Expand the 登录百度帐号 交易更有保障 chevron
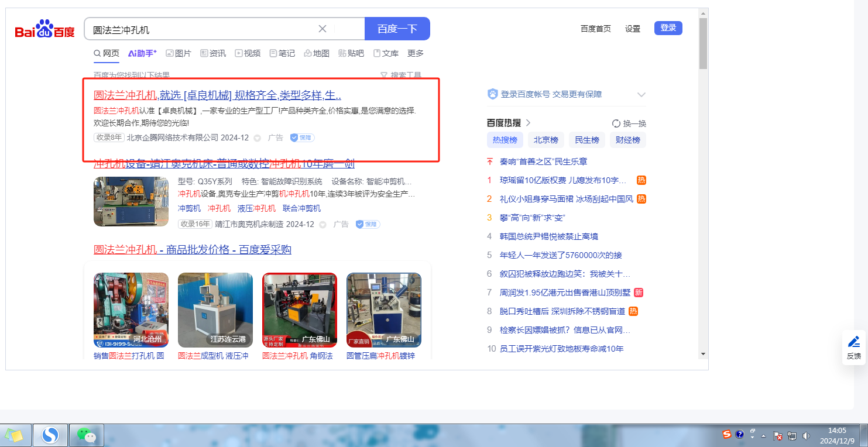 [641, 94]
